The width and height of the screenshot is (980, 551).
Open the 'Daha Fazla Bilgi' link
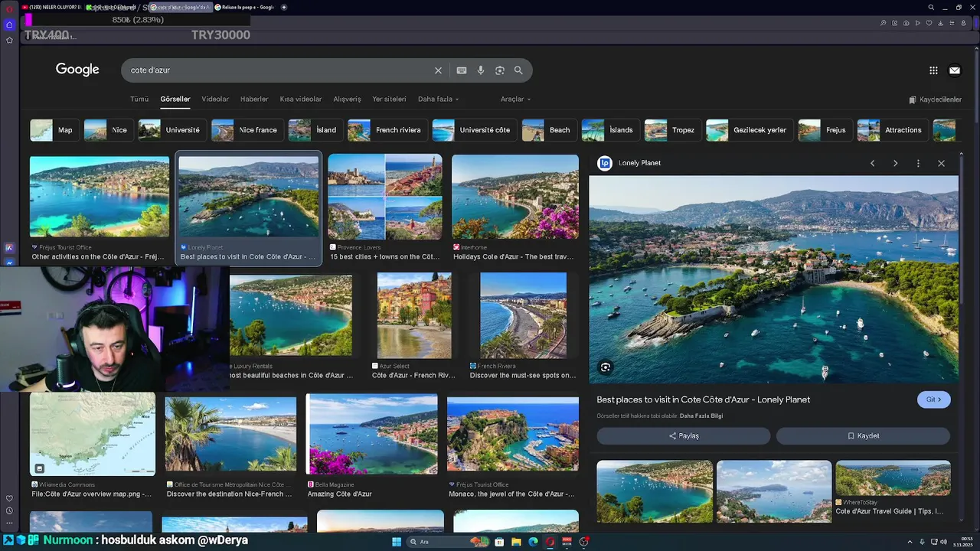pos(701,416)
